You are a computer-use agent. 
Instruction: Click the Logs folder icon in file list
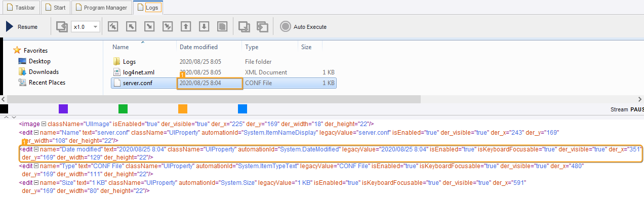117,62
